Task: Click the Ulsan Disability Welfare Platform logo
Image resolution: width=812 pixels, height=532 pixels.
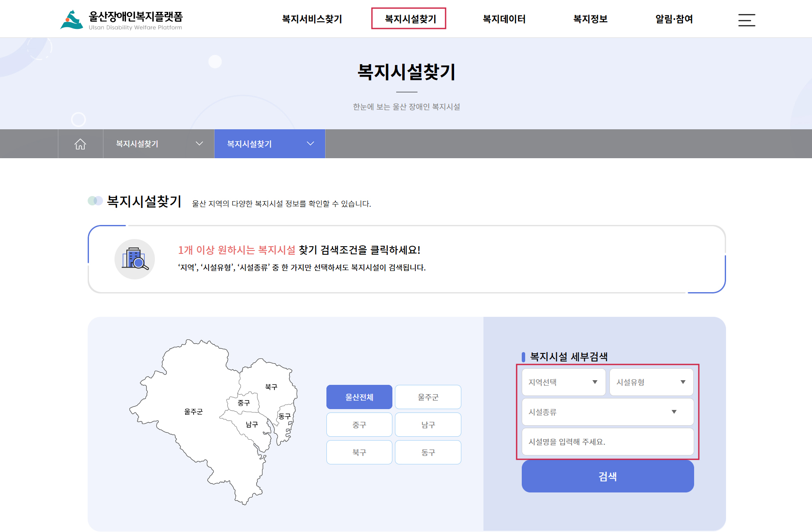Action: coord(121,20)
